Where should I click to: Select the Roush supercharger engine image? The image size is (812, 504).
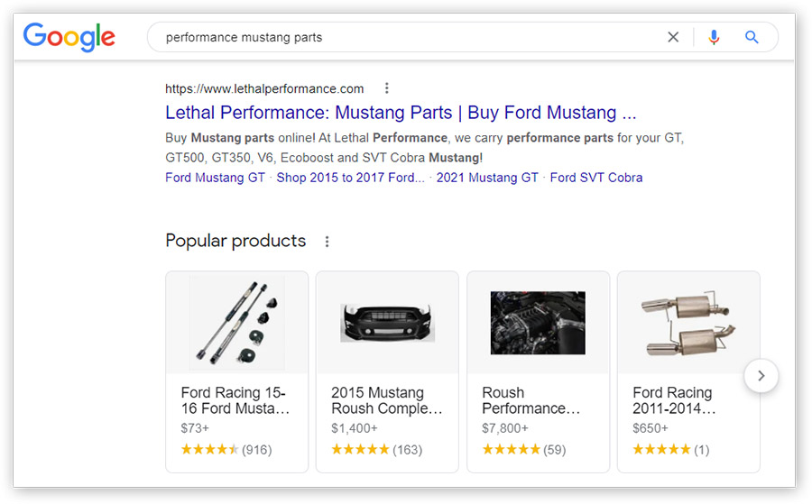click(x=538, y=323)
